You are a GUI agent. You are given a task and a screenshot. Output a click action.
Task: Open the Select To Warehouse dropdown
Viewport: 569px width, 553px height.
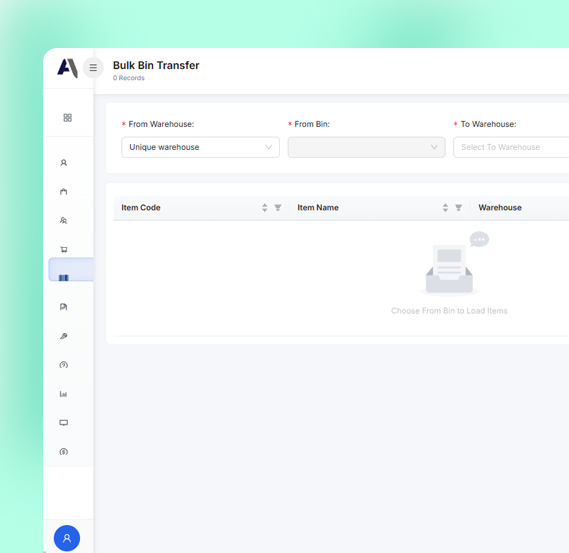point(511,147)
